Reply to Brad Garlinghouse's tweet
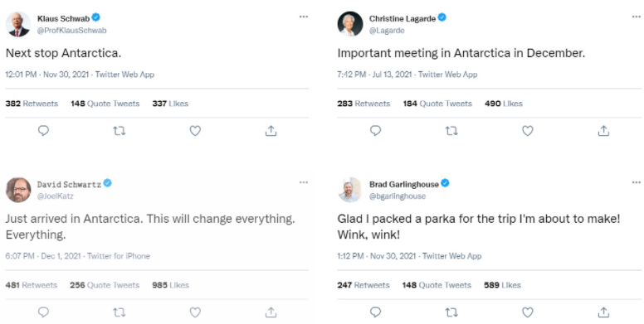The width and height of the screenshot is (644, 324). (x=375, y=312)
